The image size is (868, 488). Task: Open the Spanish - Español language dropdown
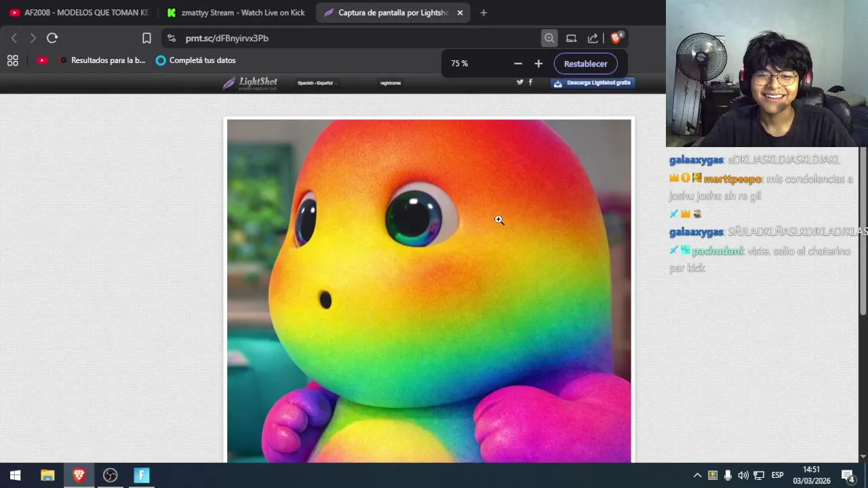(317, 83)
